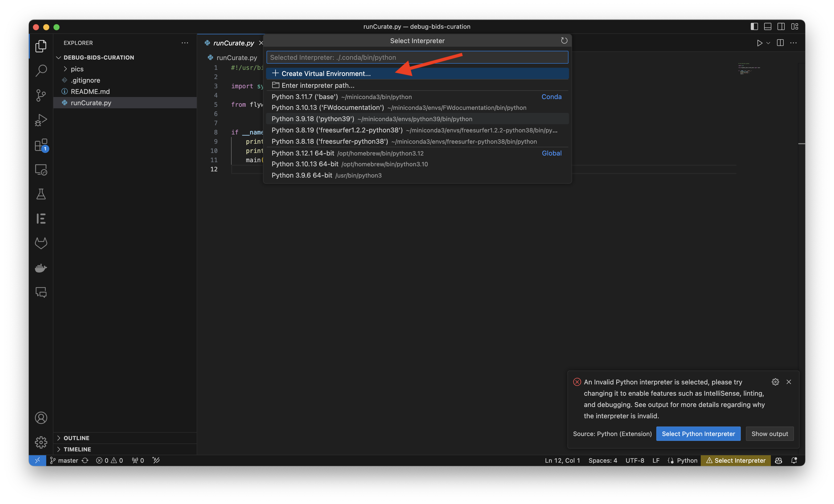Click LF end of line setting
834x504 pixels.
656,460
